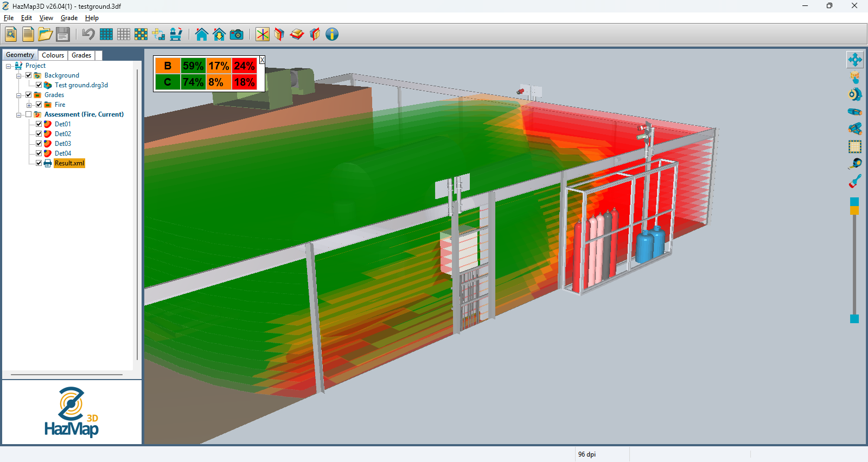Collapse the Grades tree node
The width and height of the screenshot is (868, 462).
(19, 95)
